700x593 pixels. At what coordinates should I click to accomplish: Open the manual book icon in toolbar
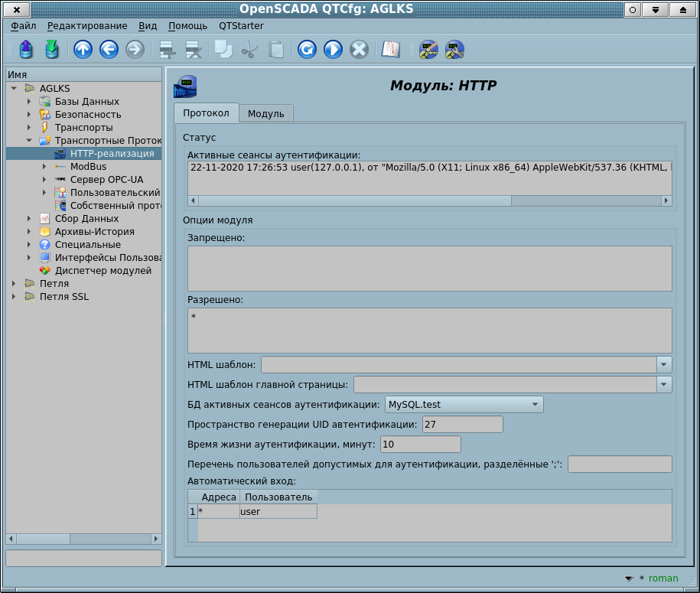pyautogui.click(x=391, y=50)
